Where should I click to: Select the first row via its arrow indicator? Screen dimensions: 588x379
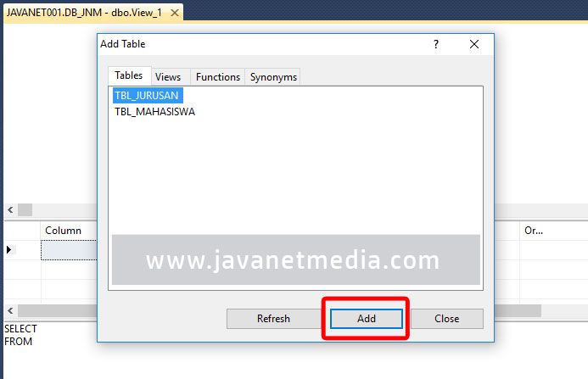(9, 249)
